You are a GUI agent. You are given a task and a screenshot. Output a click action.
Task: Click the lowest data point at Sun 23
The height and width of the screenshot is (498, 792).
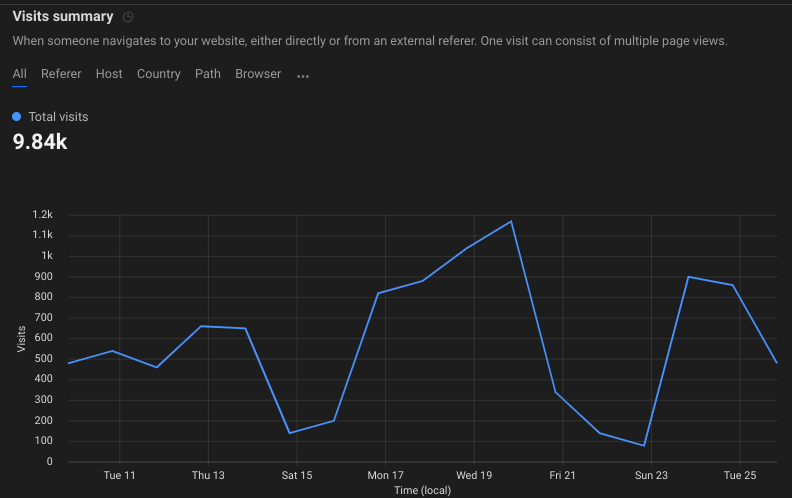point(644,446)
